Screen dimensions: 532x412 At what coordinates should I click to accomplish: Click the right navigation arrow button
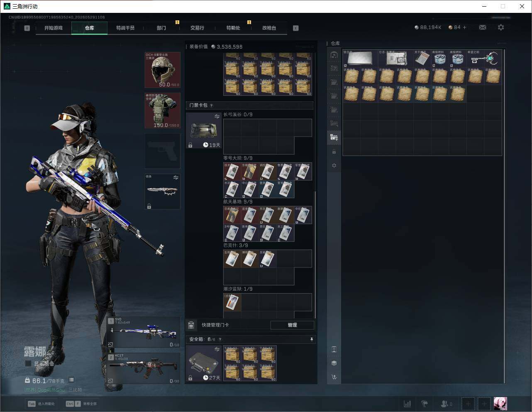coord(296,28)
